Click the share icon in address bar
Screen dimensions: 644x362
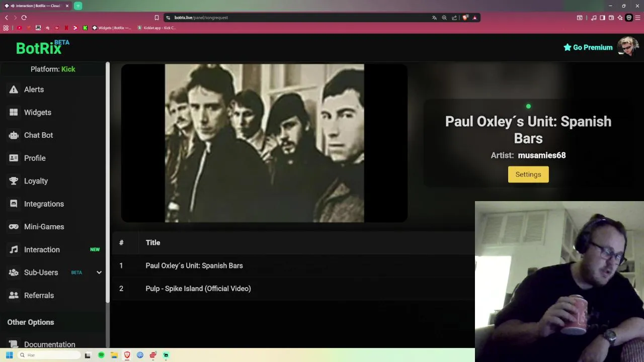coord(454,18)
